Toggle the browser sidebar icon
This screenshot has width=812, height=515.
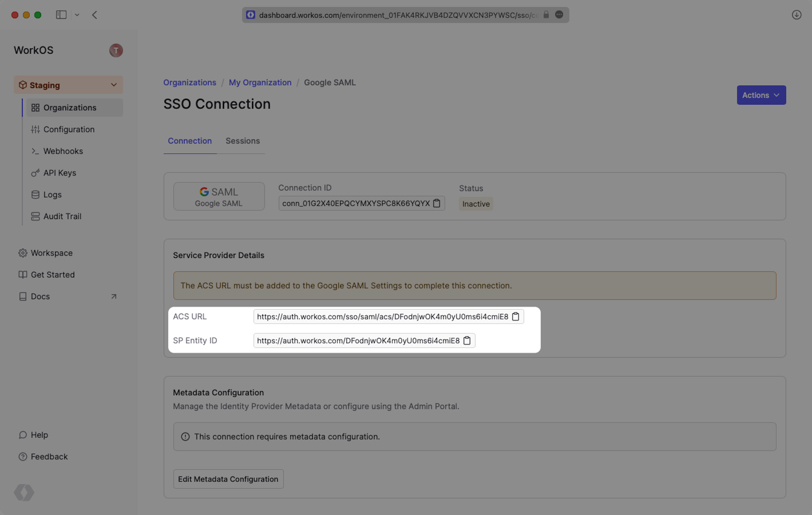point(61,15)
